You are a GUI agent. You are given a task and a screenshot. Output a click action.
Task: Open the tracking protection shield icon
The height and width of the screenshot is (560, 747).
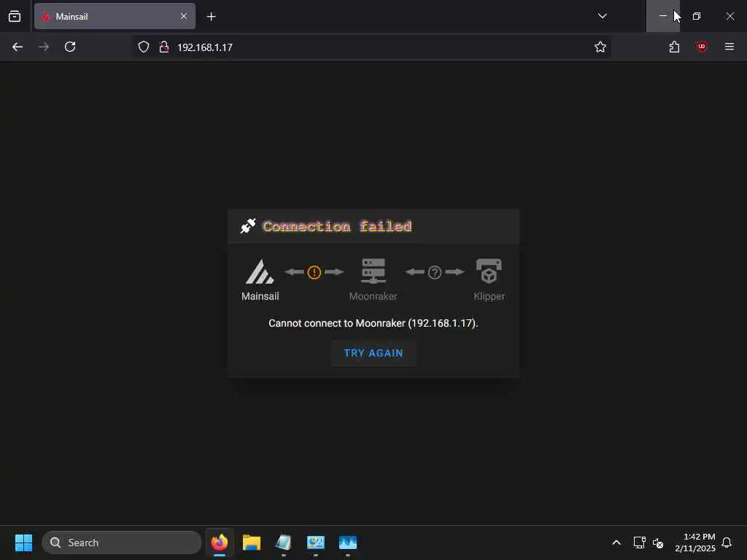[144, 47]
